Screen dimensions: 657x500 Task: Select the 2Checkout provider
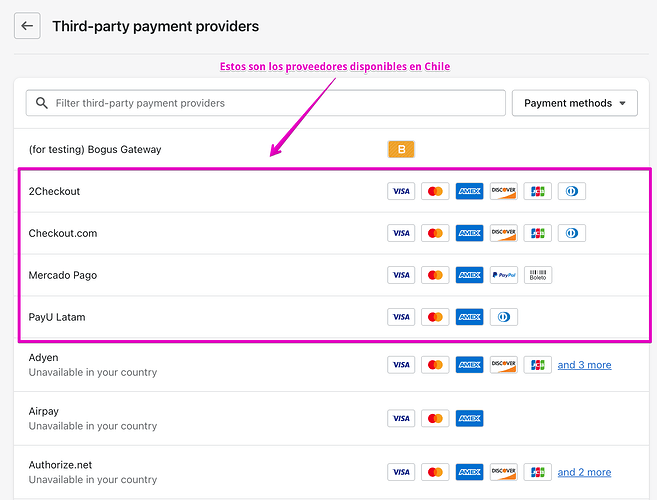tap(55, 191)
